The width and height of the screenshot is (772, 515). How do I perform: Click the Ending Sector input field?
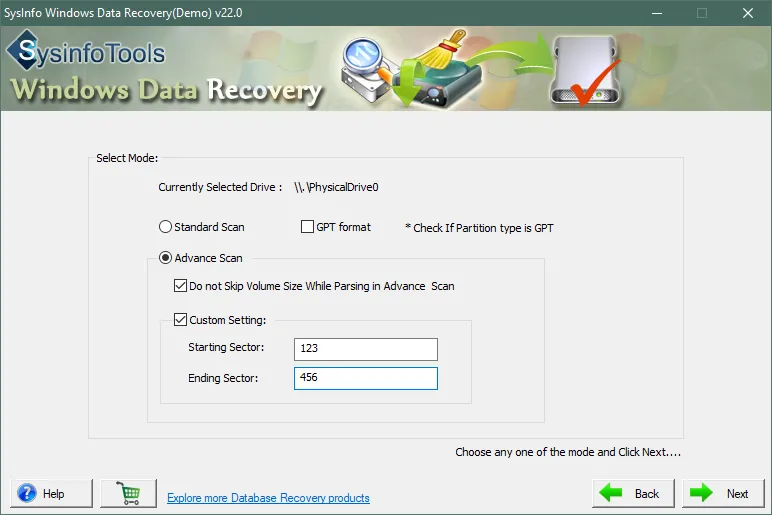click(x=365, y=378)
